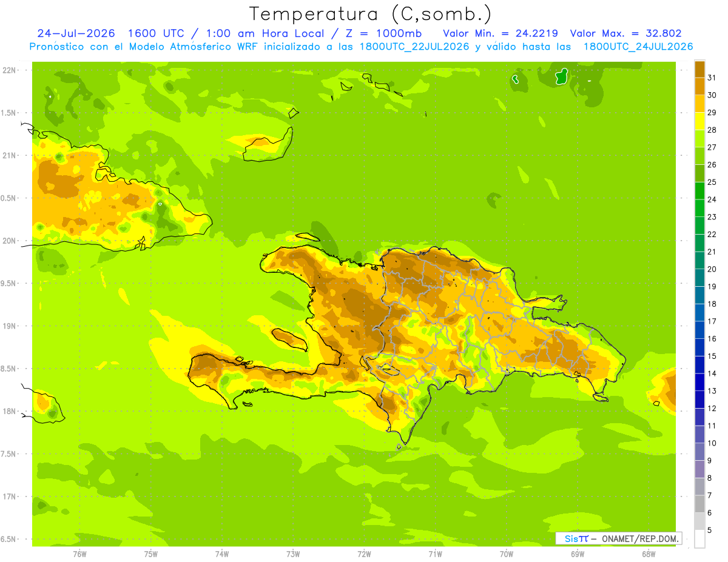The image size is (728, 562).
Task: Click the "12" value on the color scale
Action: point(712,408)
